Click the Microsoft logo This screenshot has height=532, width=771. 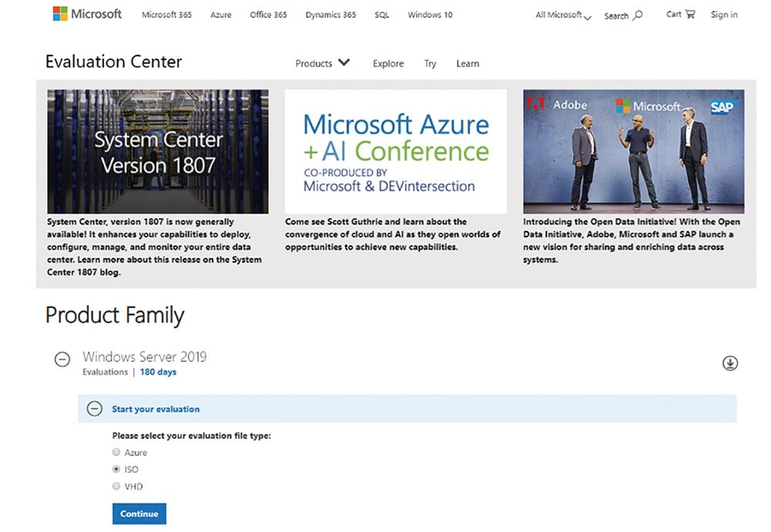(x=87, y=14)
